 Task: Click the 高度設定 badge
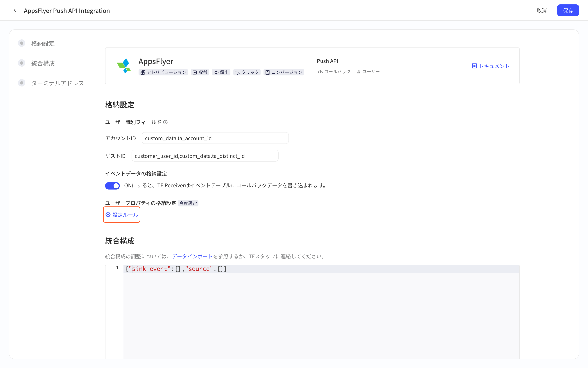tap(188, 203)
